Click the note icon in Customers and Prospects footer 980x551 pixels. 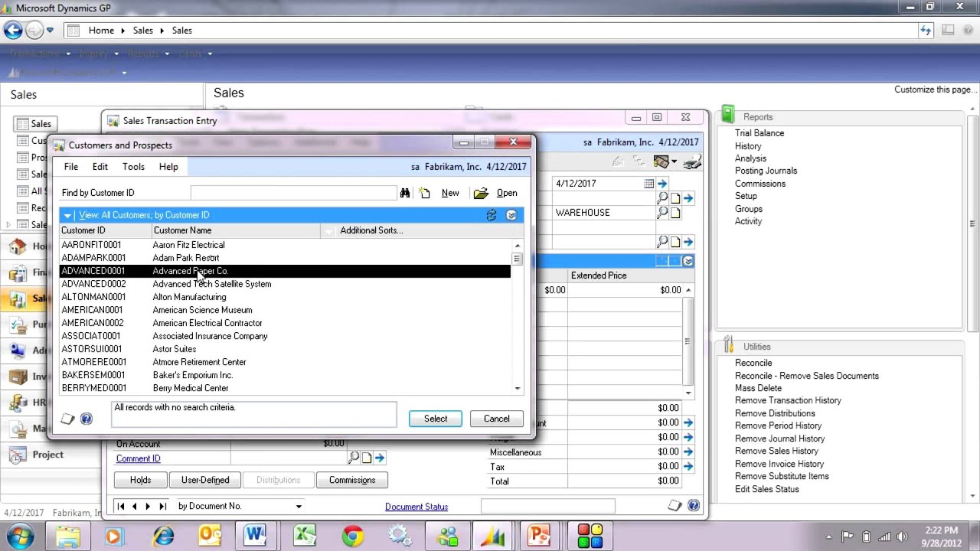[68, 419]
